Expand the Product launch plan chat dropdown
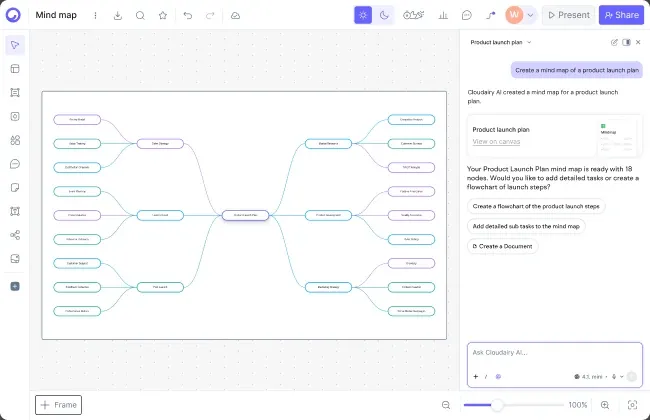Screen dimensions: 650x420 coord(529,42)
